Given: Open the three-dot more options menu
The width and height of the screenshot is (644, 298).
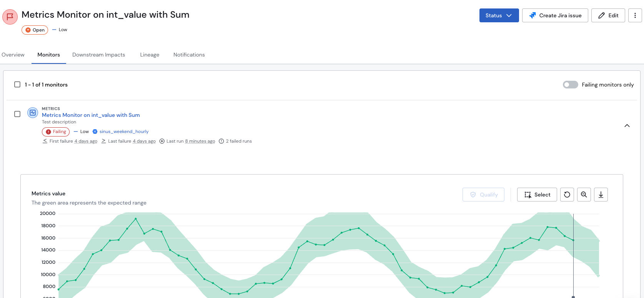Looking at the screenshot, I should (x=635, y=15).
